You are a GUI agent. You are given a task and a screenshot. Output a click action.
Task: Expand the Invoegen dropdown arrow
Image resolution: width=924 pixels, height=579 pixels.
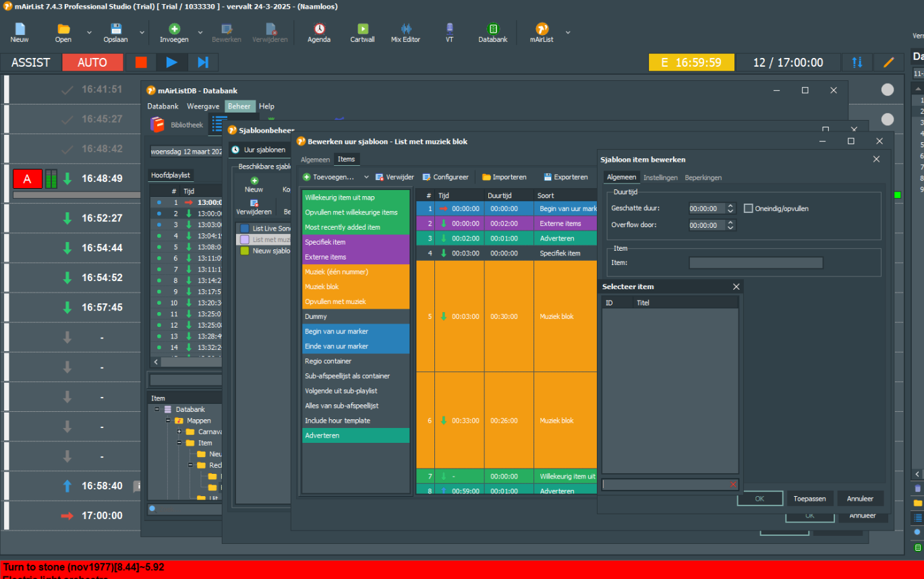pyautogui.click(x=200, y=32)
